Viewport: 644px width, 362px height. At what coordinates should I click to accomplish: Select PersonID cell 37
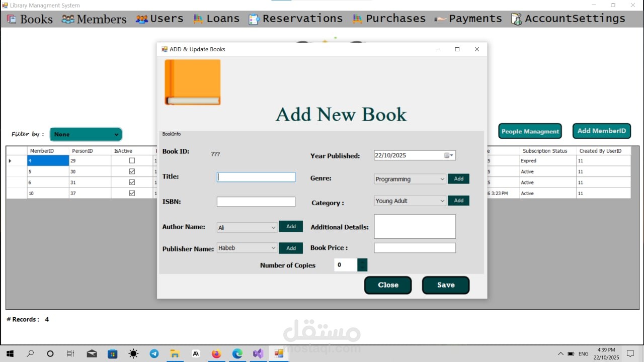90,193
